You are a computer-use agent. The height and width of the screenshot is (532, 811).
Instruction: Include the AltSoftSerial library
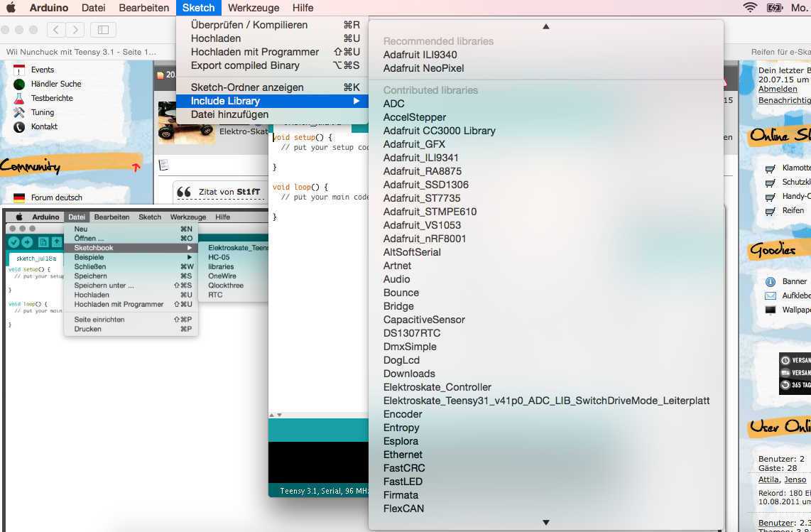[545, 252]
